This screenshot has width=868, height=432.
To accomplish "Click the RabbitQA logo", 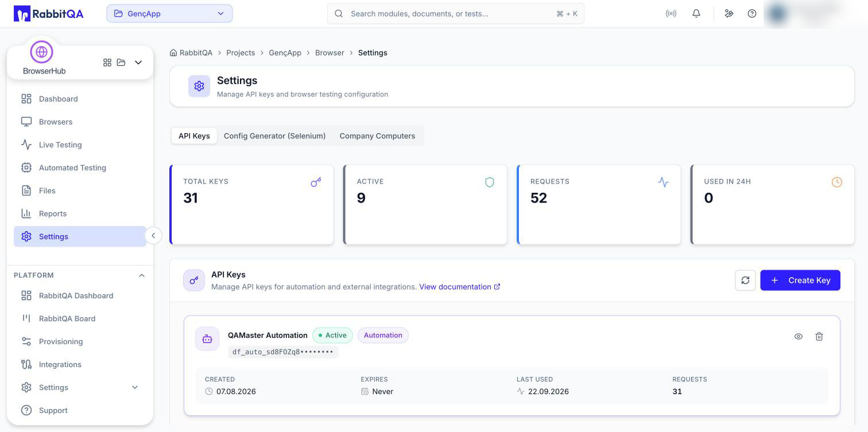I will (x=49, y=14).
